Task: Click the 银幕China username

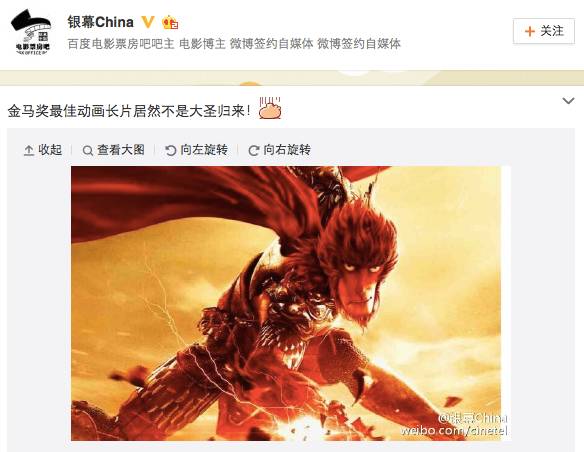Action: 100,22
